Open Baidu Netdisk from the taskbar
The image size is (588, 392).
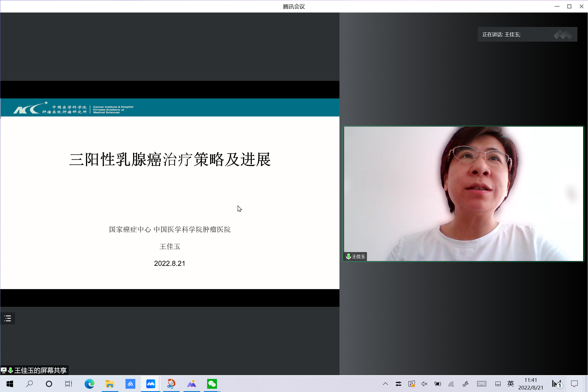point(130,384)
